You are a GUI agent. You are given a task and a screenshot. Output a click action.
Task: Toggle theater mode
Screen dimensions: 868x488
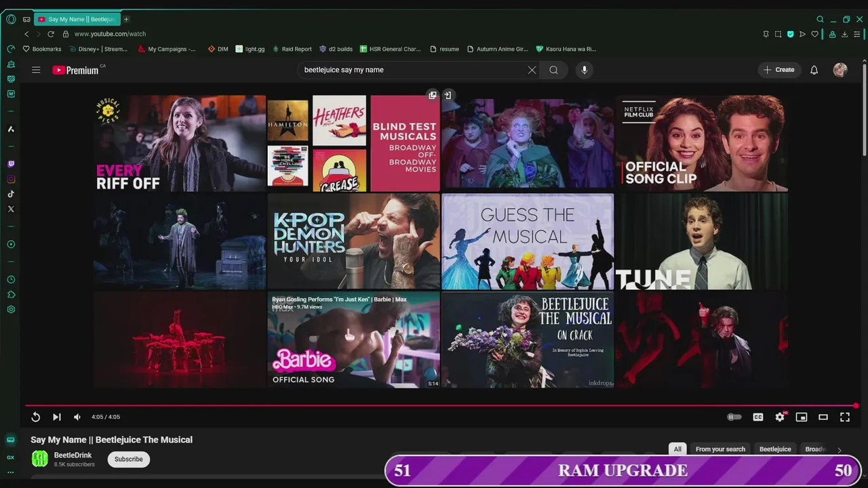[823, 417]
